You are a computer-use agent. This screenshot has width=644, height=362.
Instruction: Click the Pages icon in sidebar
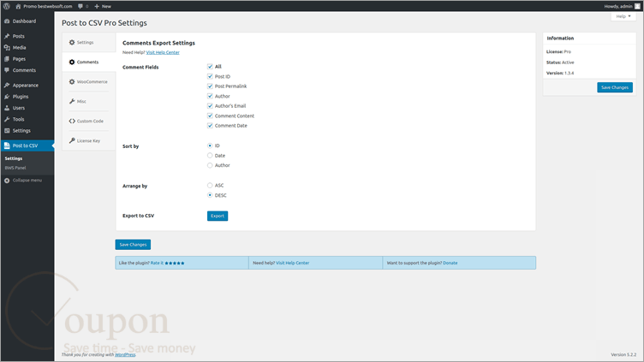[7, 59]
